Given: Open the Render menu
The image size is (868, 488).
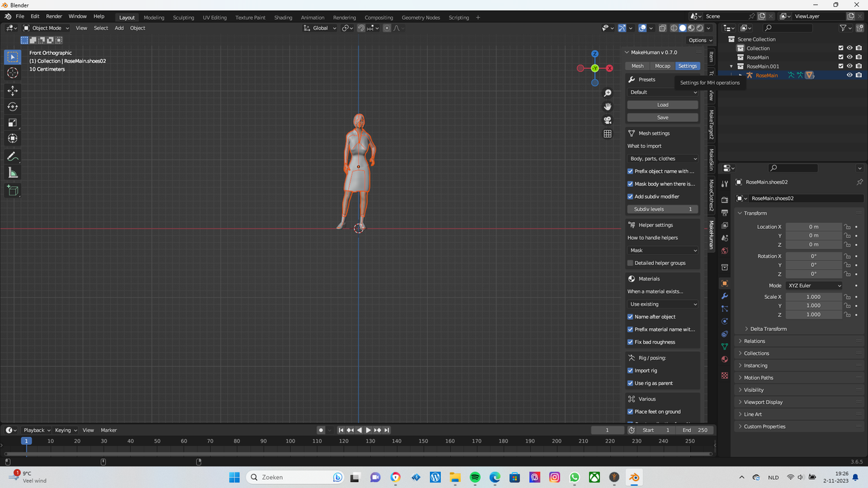Looking at the screenshot, I should pos(54,16).
